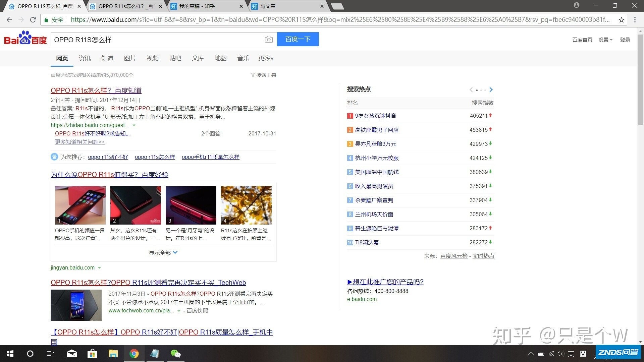Click the battery tray icon

(x=541, y=354)
